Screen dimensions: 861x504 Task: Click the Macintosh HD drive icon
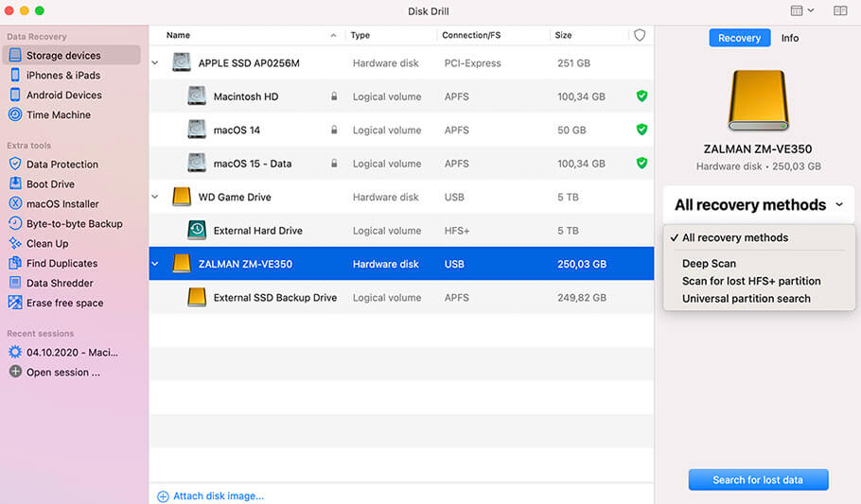[x=197, y=96]
